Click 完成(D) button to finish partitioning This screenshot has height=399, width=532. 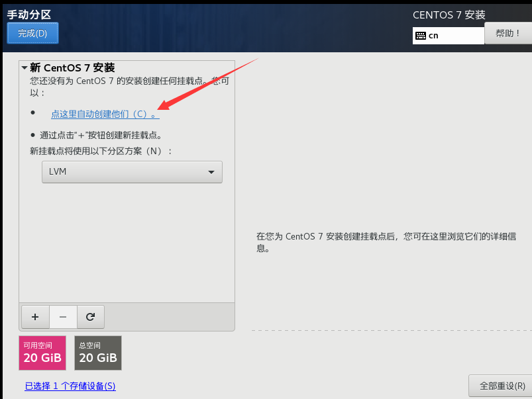pyautogui.click(x=32, y=33)
